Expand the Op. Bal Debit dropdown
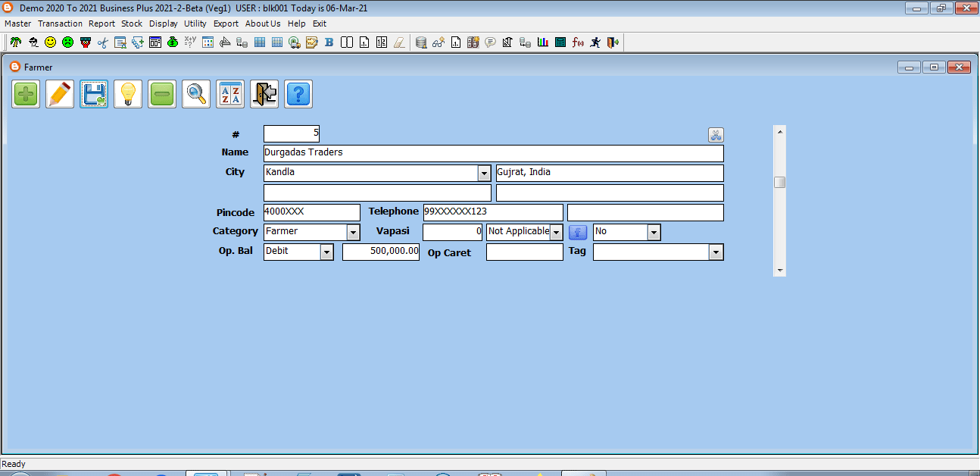The width and height of the screenshot is (980, 476). tap(326, 252)
